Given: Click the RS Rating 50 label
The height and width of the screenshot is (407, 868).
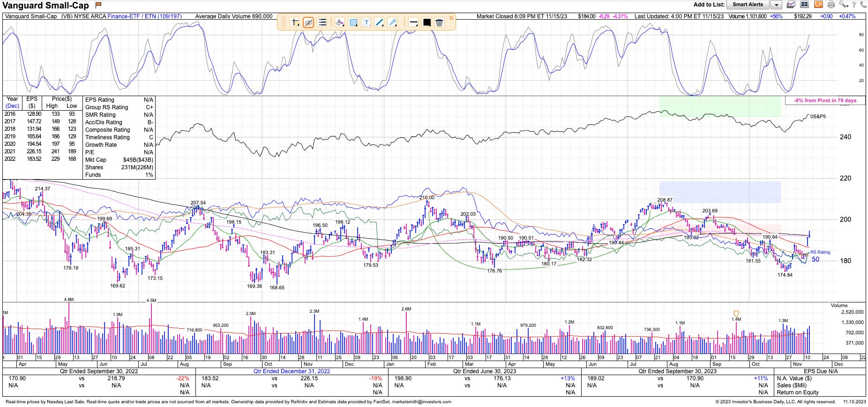Looking at the screenshot, I should click(x=819, y=256).
